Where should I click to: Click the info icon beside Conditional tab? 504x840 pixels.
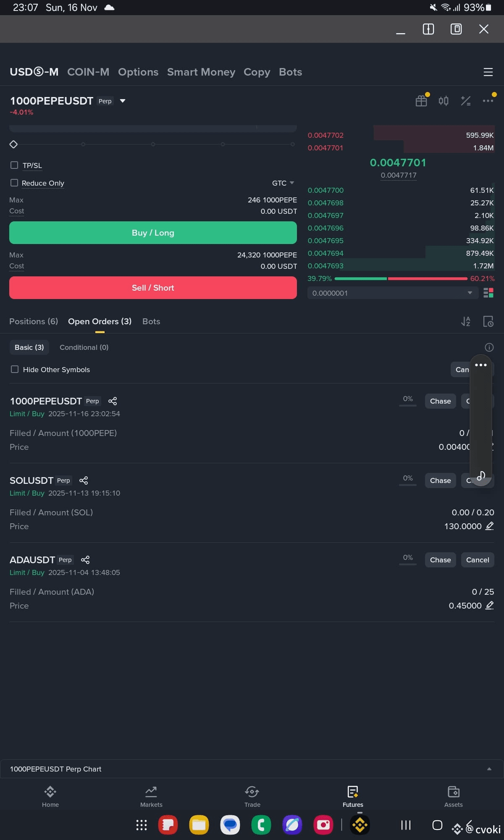(489, 347)
